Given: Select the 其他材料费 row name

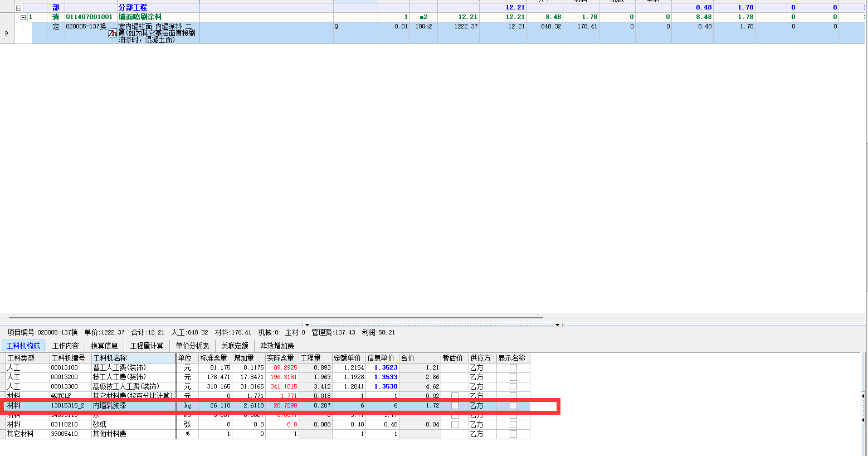Looking at the screenshot, I should click(x=109, y=434).
